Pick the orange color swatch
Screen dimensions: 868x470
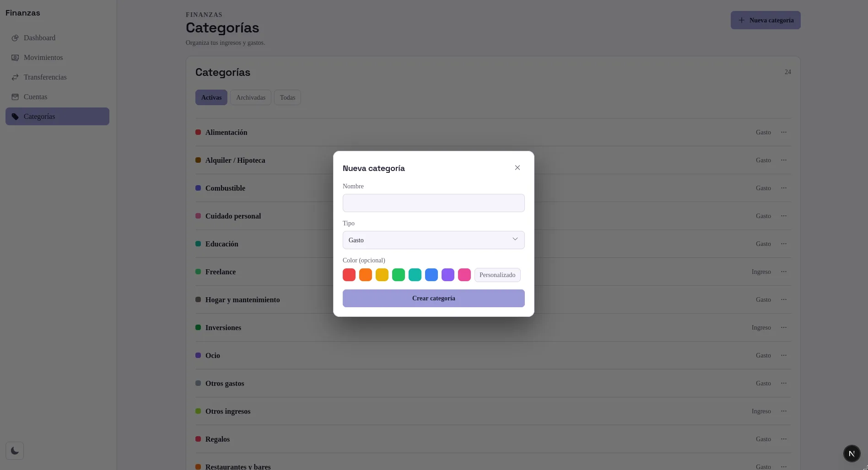[366, 275]
